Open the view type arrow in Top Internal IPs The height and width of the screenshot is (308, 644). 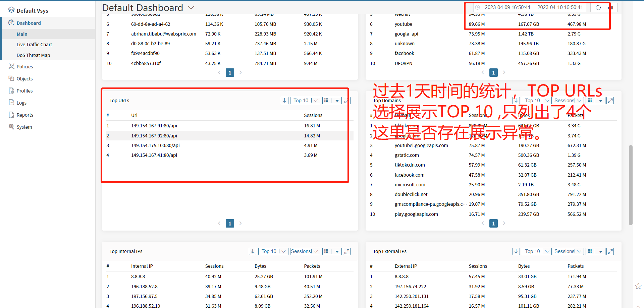click(337, 251)
